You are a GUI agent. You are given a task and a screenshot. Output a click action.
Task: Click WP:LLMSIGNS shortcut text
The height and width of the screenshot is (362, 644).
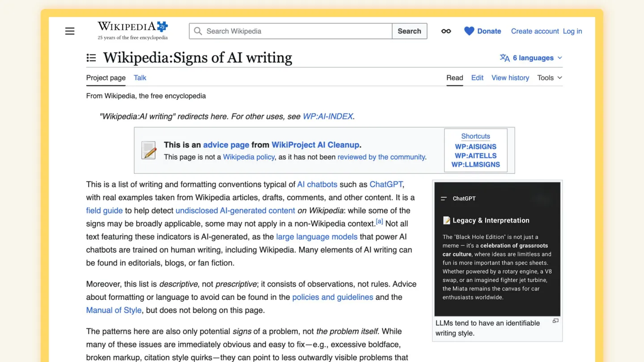tap(475, 164)
